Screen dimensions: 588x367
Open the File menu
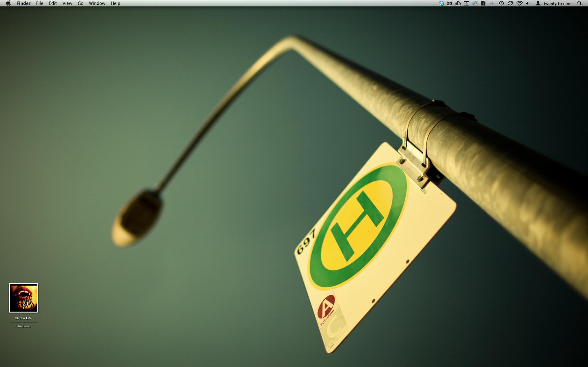(x=40, y=3)
